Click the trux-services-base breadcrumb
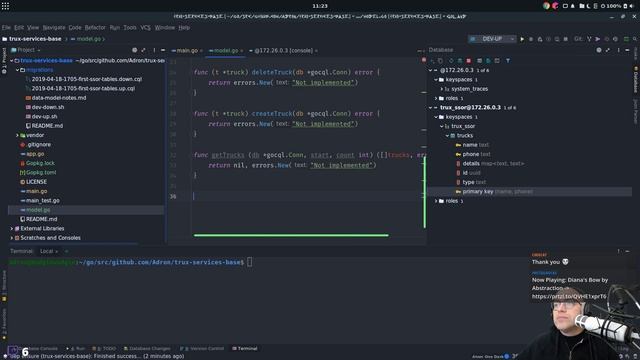This screenshot has width=640, height=360. [x=35, y=39]
